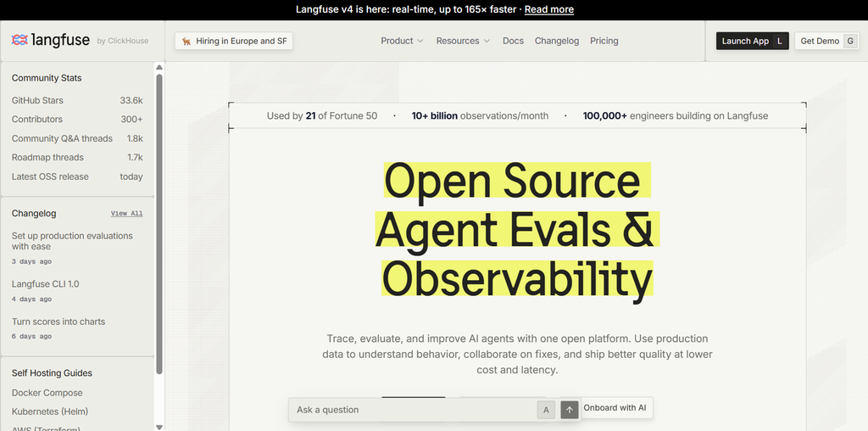868x431 pixels.
Task: Open Kubernetes (Helm) self hosting guide
Action: click(x=50, y=411)
